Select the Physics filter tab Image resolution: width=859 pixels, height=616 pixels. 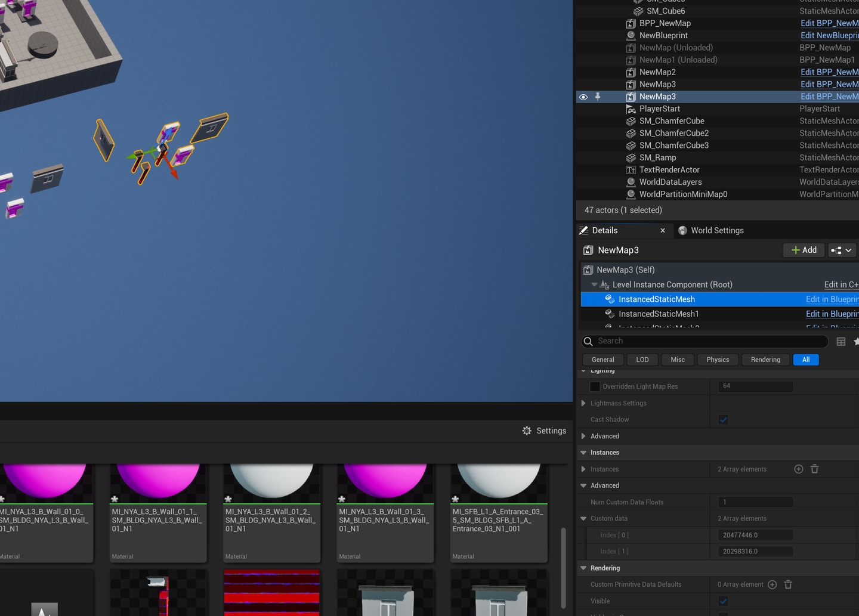[718, 360]
